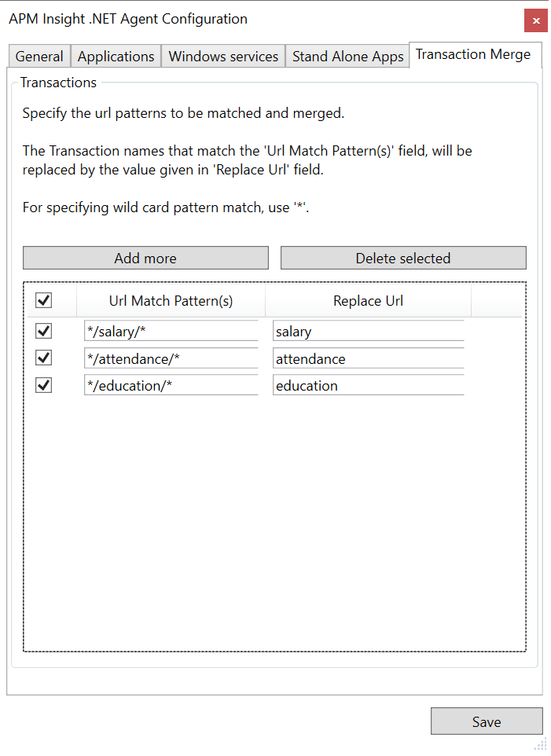Open the Applications tab

click(116, 56)
